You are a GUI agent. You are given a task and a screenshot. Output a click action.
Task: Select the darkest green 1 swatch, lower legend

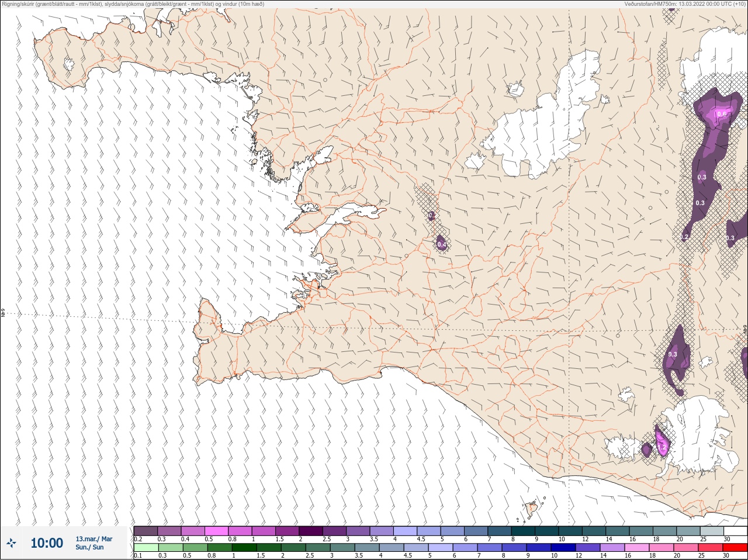tap(243, 548)
